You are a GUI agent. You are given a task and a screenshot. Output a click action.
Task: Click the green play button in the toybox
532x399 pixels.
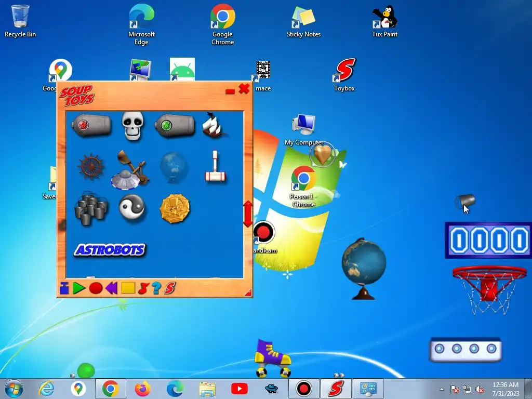(x=79, y=288)
